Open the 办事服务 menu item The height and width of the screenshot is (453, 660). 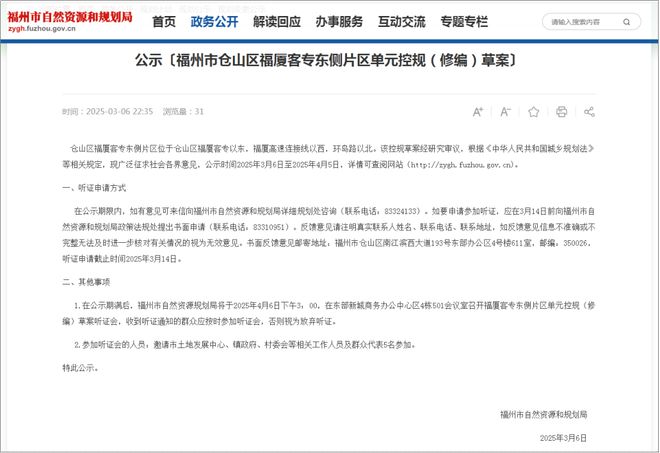point(339,21)
